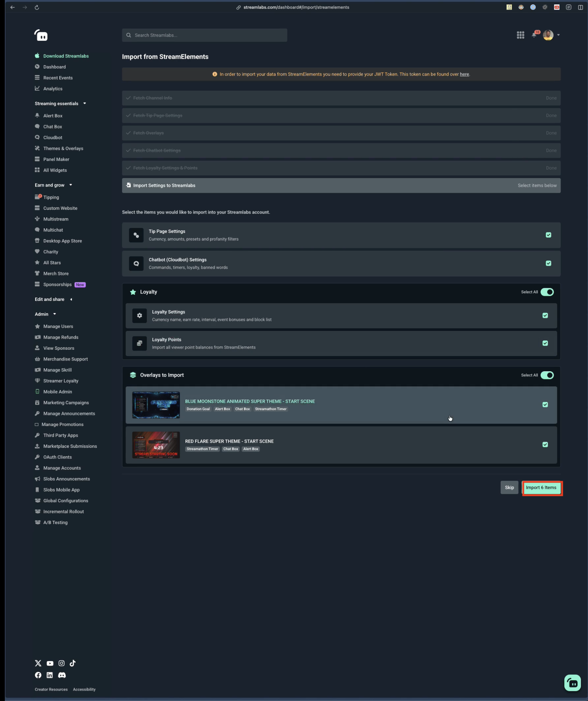This screenshot has height=701, width=588.
Task: Collapse Streaming essentials section
Action: (x=60, y=104)
